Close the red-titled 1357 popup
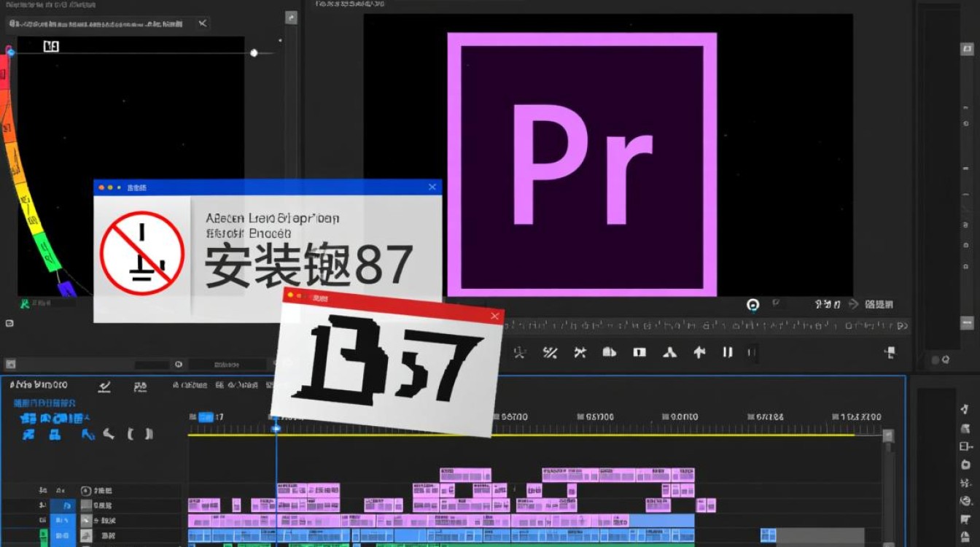Screen dimensions: 980x547 coord(495,316)
